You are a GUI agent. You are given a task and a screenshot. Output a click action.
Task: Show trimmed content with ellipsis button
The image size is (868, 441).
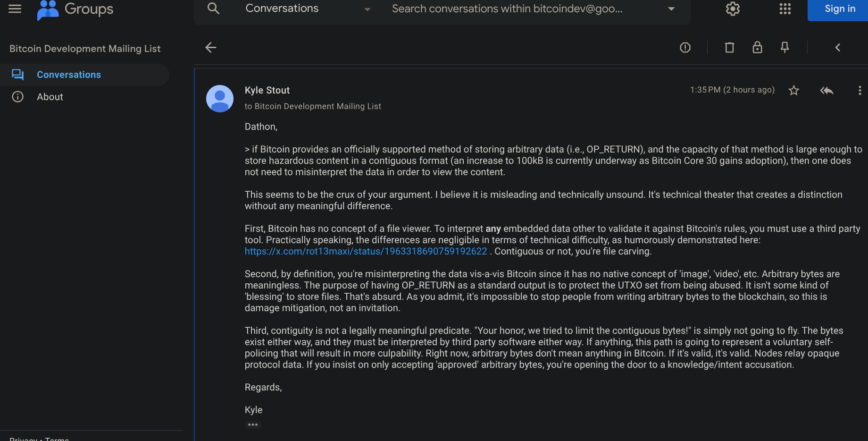[253, 424]
